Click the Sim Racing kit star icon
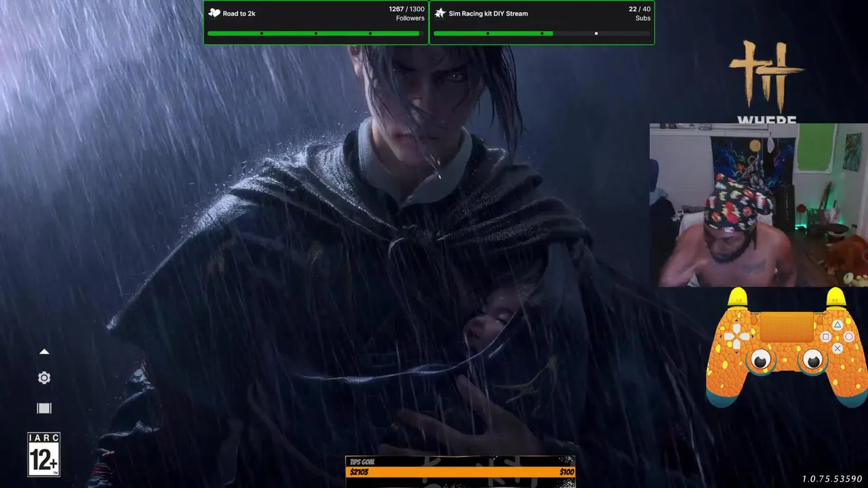Image resolution: width=868 pixels, height=488 pixels. pyautogui.click(x=440, y=13)
